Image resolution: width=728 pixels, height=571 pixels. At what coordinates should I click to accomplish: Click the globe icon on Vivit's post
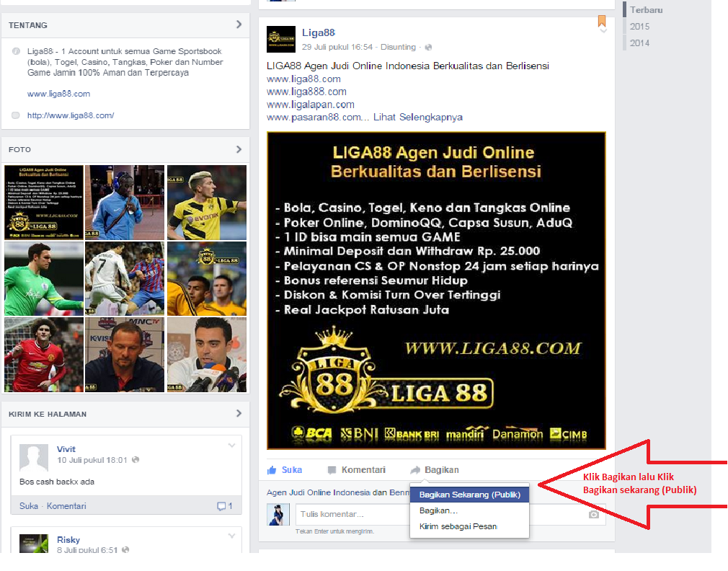(x=136, y=460)
